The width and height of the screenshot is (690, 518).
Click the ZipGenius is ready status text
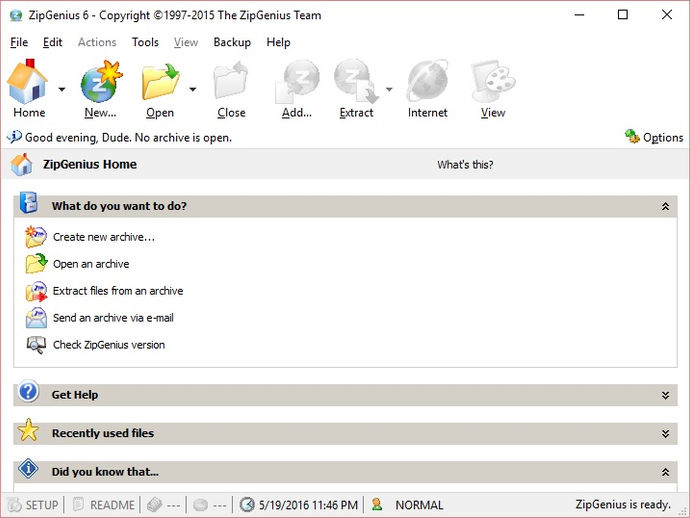pyautogui.click(x=623, y=504)
